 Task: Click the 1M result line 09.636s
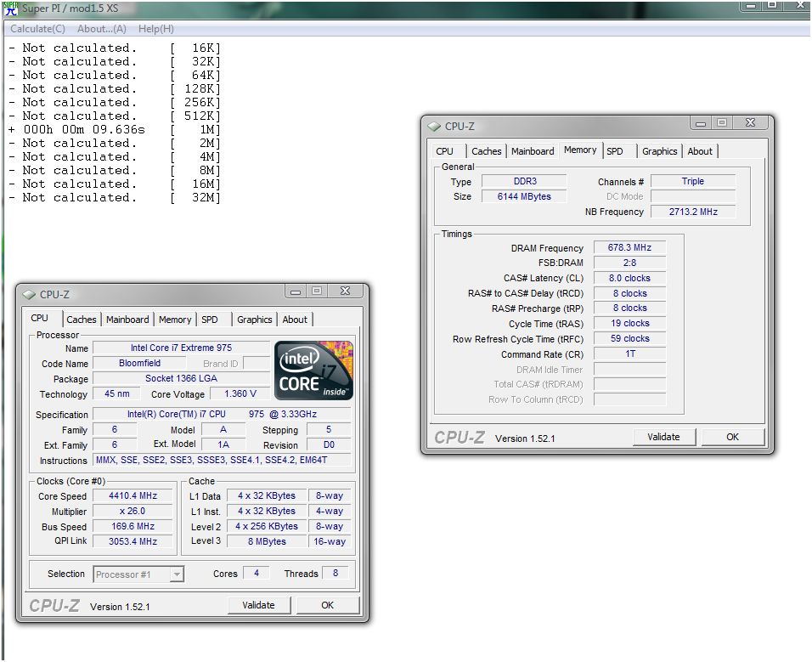click(x=115, y=129)
